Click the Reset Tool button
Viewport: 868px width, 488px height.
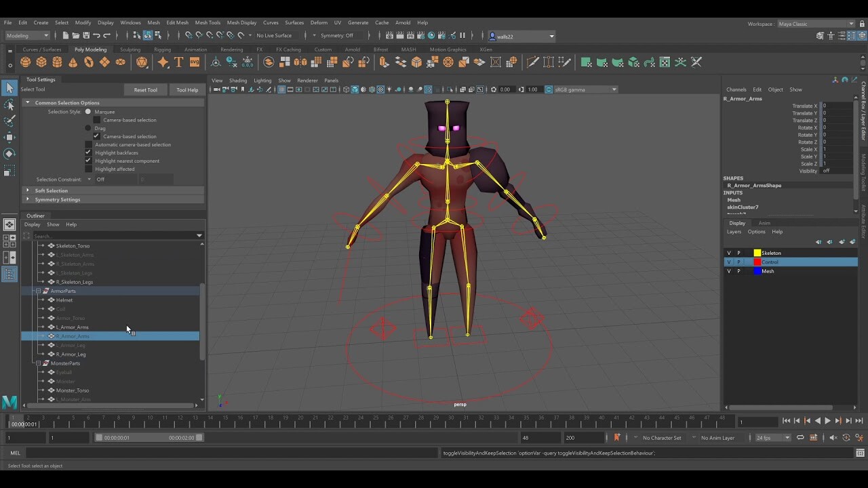coord(146,89)
